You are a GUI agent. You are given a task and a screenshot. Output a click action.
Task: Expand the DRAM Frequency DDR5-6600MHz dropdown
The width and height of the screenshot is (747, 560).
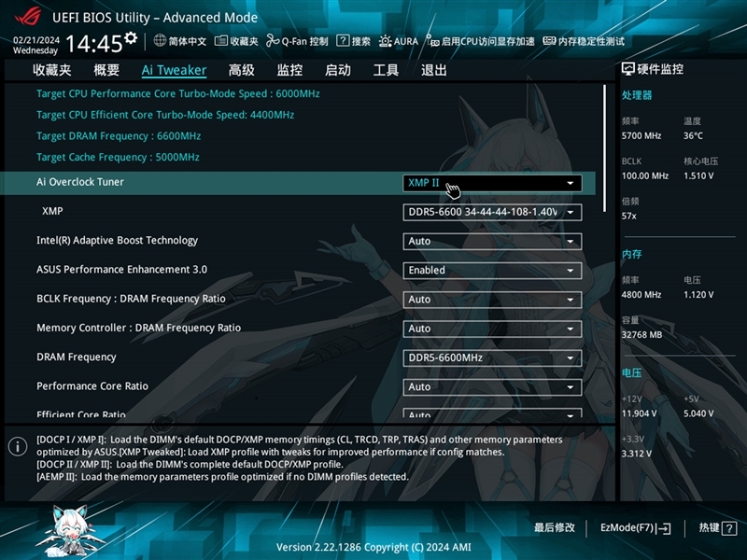click(493, 357)
